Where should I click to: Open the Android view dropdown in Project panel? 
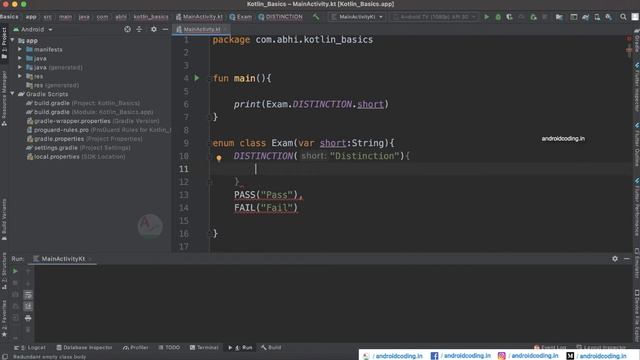click(x=33, y=29)
